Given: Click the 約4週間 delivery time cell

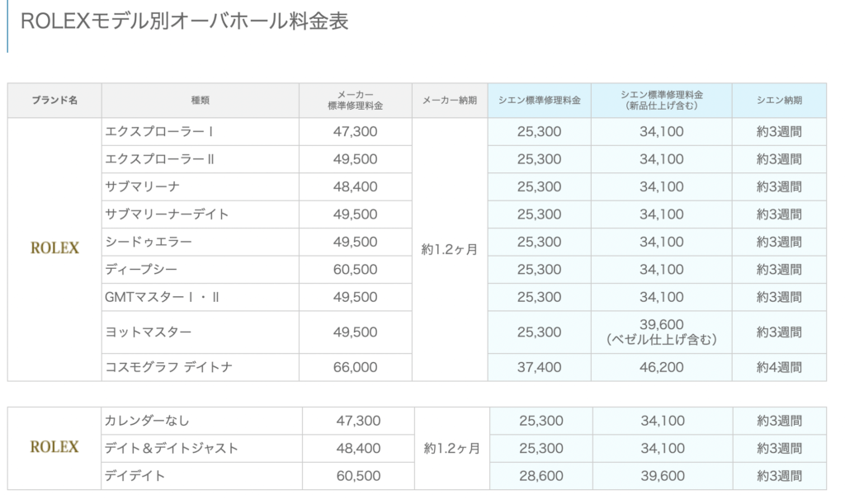Looking at the screenshot, I should coord(779,367).
